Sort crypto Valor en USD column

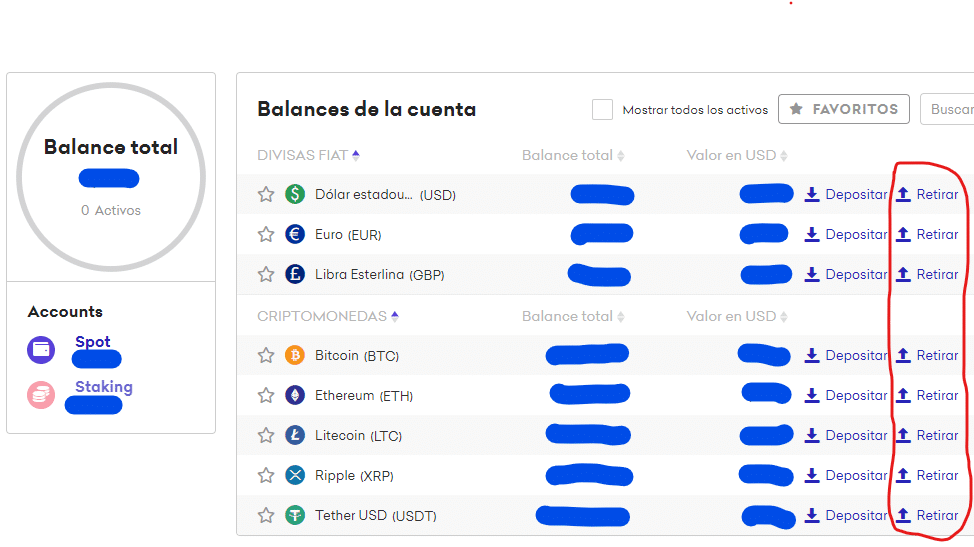pyautogui.click(x=784, y=317)
